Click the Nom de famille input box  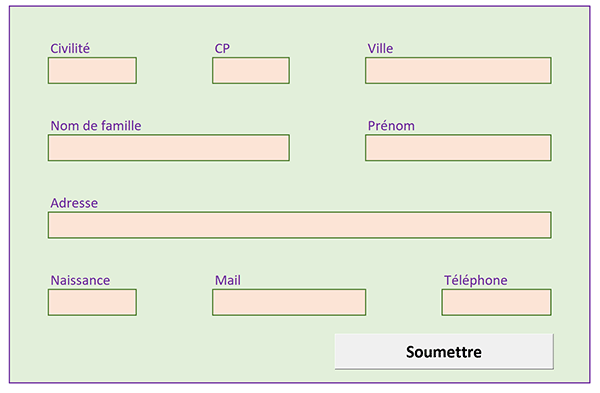click(x=169, y=148)
